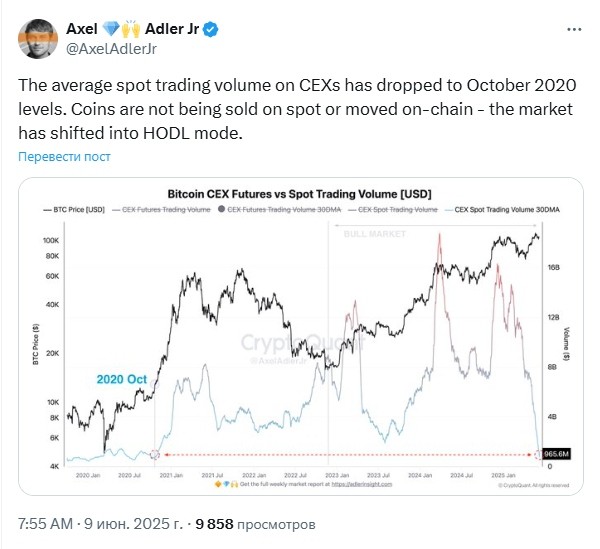Click the BULL MARKET label on chart
Viewport: 600px width, 549px height.
click(x=375, y=234)
